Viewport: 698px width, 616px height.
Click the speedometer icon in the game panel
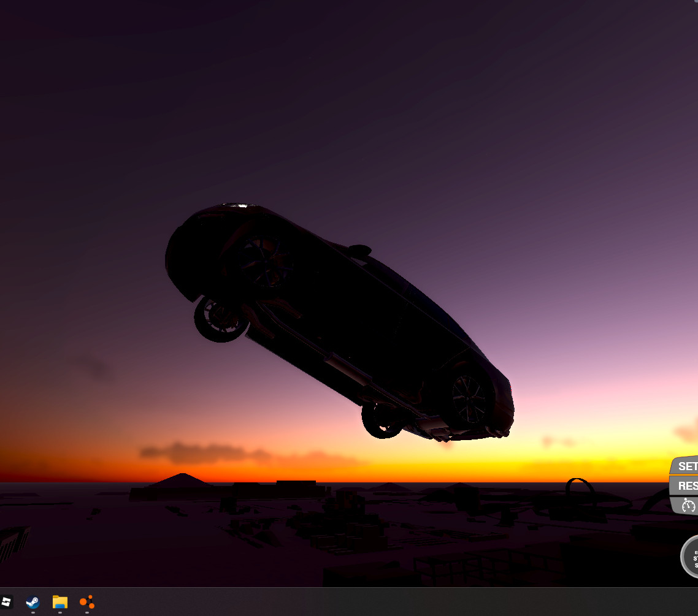click(x=688, y=506)
